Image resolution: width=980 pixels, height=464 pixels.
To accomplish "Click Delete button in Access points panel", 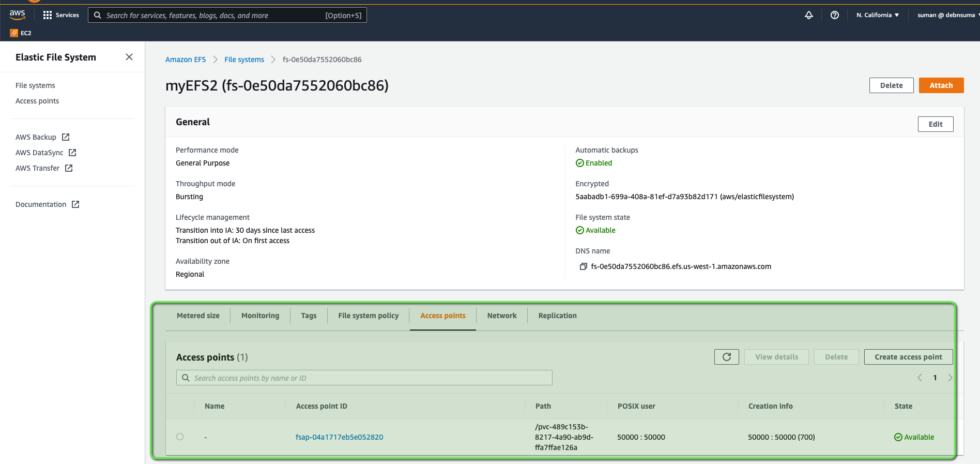I will [x=836, y=357].
